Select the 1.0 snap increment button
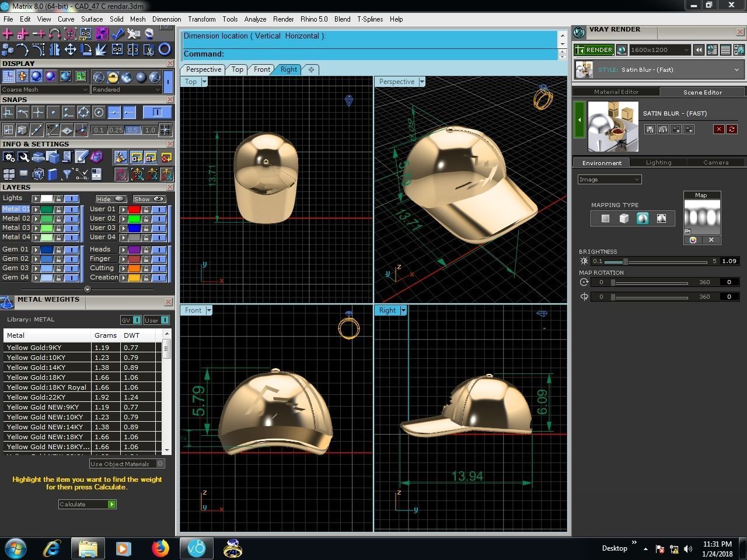Viewport: 747px width, 560px height. [150, 130]
